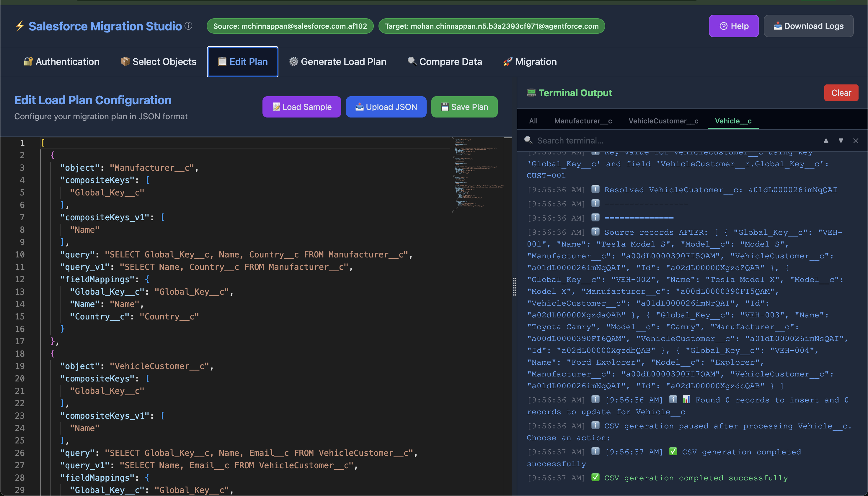Go to the Authentication tab

(x=61, y=62)
